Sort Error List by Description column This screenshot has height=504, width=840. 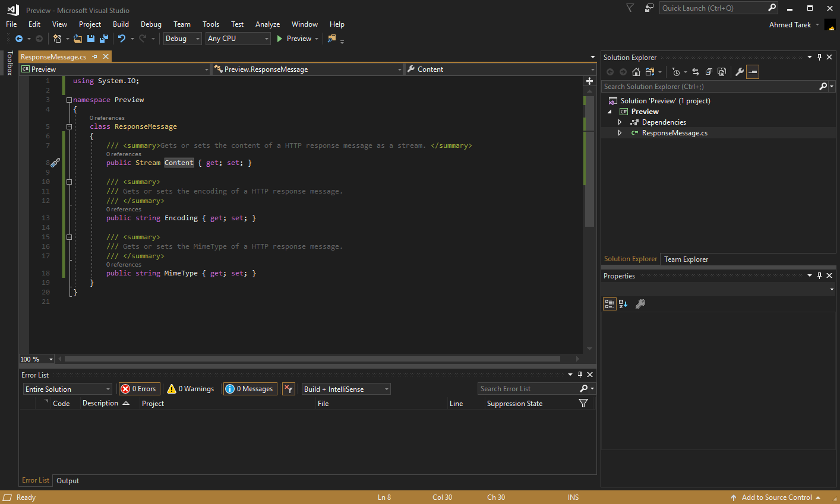105,404
